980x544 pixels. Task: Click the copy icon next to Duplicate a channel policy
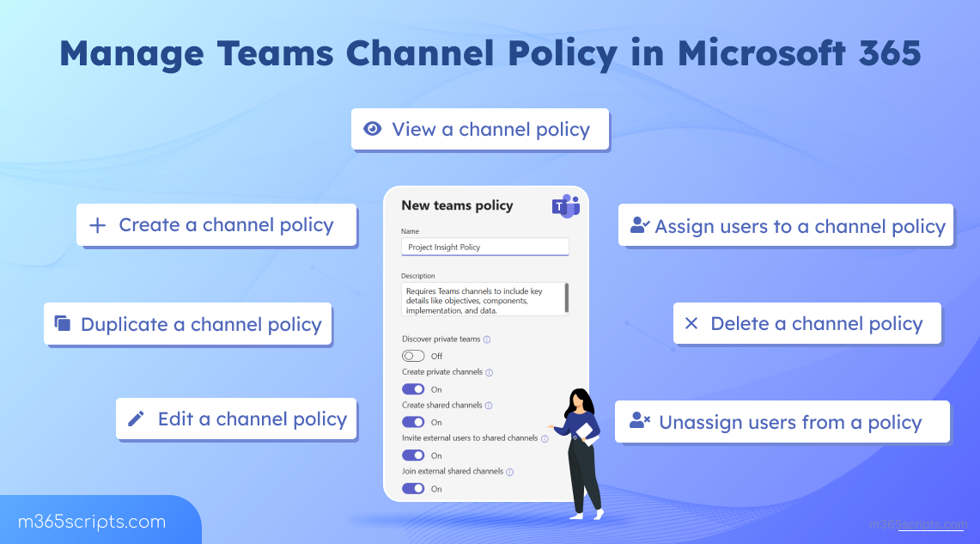point(62,323)
